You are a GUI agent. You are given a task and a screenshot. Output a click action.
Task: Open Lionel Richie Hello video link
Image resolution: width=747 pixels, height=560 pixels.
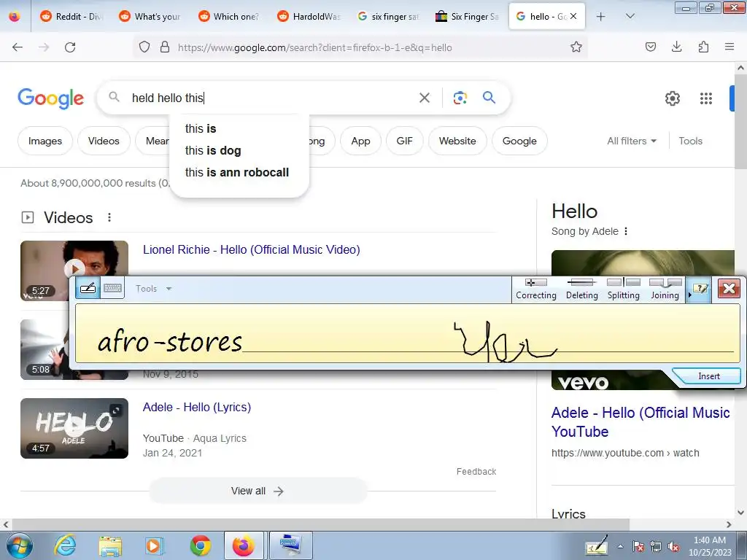pos(252,249)
